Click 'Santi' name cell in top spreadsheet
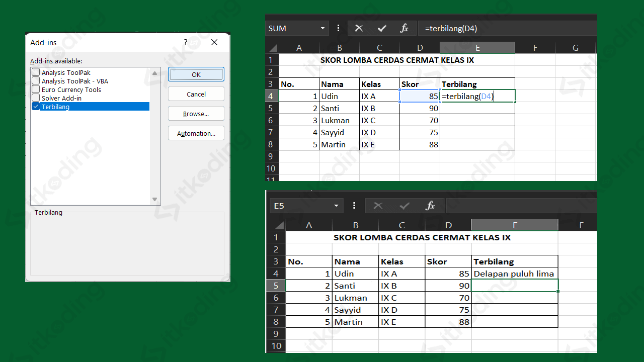Image resolution: width=644 pixels, height=362 pixels. click(x=340, y=108)
